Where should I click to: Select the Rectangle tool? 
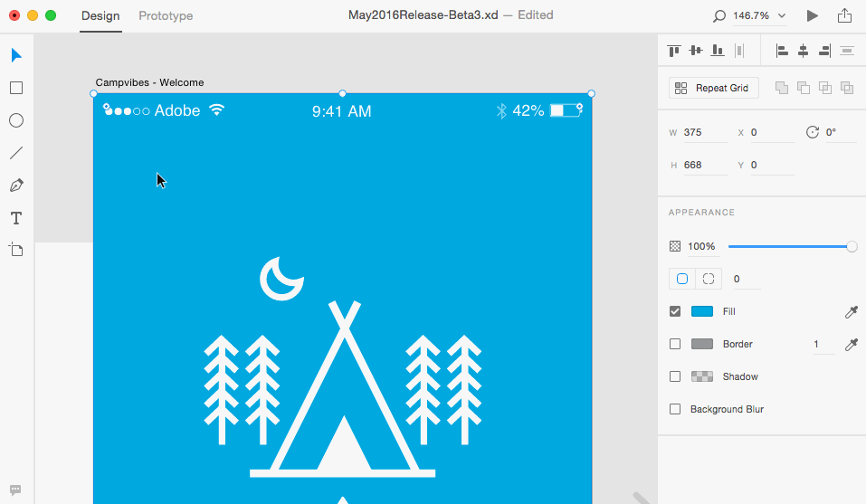16,88
